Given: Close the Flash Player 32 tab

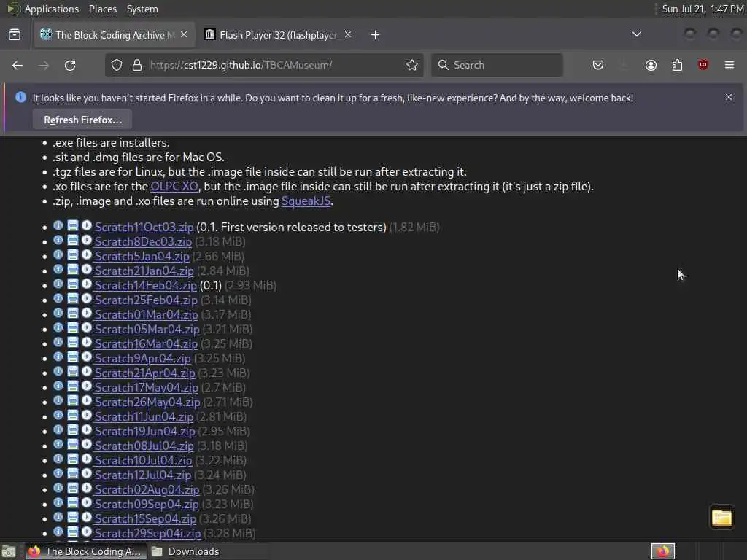Looking at the screenshot, I should (348, 34).
